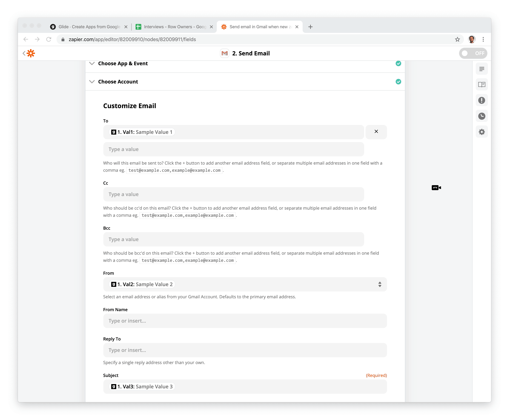
Task: Click the Reply To input field
Action: point(245,350)
